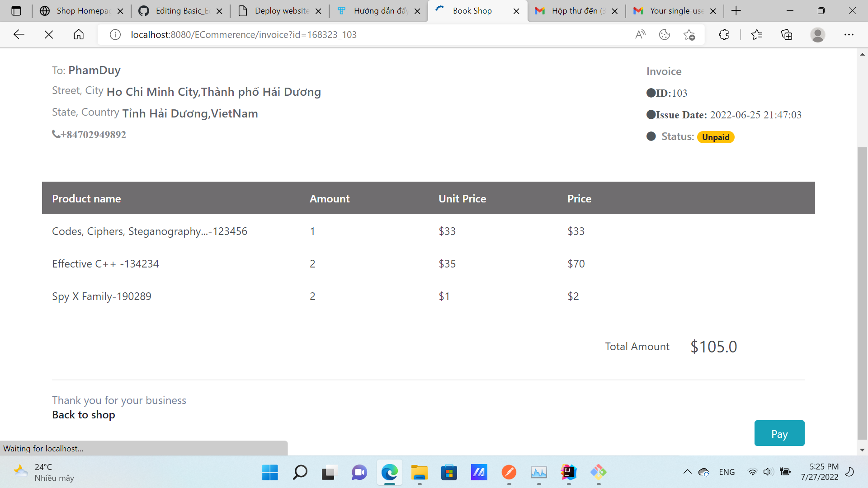Open clock showing 5:25 PM
The image size is (868, 488).
820,472
